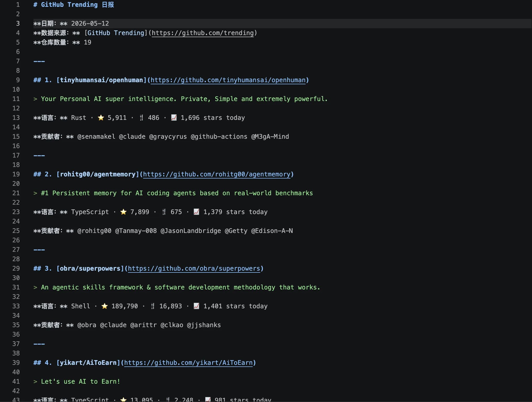
Task: Click the contributor '@graycyrus'
Action: click(x=168, y=137)
